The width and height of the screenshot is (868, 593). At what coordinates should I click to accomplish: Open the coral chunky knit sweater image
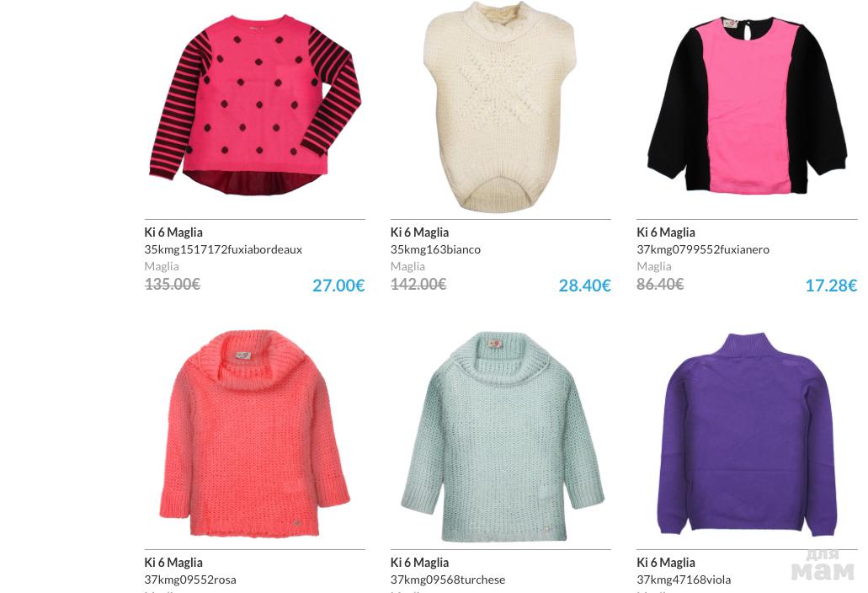254,434
